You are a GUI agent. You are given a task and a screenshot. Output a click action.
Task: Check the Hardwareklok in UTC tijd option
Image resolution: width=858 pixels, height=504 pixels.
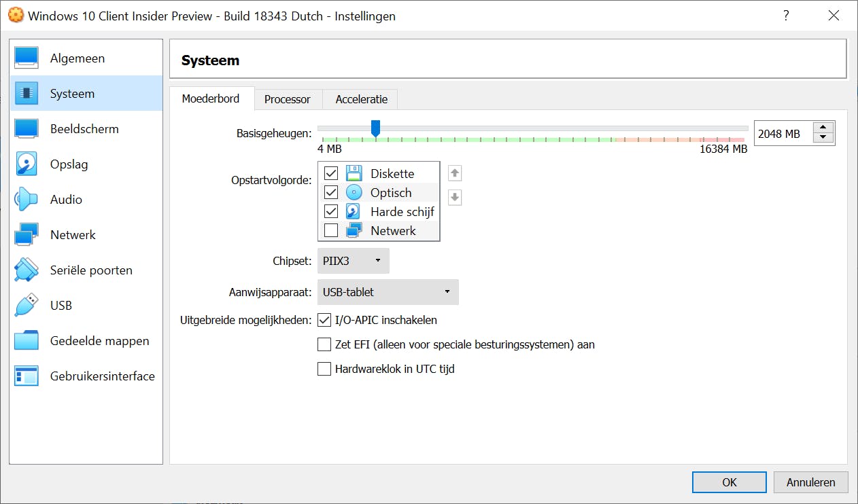coord(324,369)
